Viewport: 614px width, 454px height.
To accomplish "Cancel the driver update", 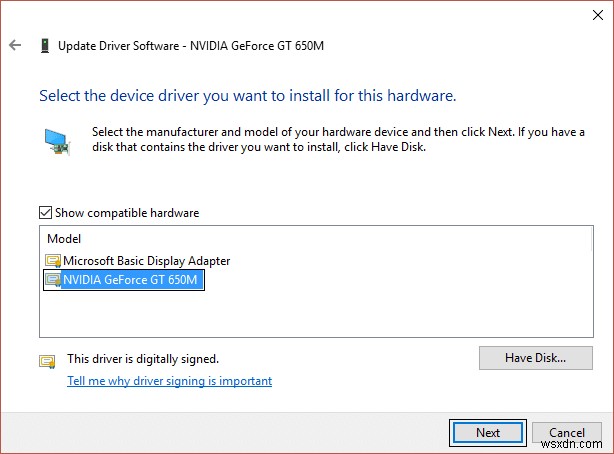I will 567,432.
